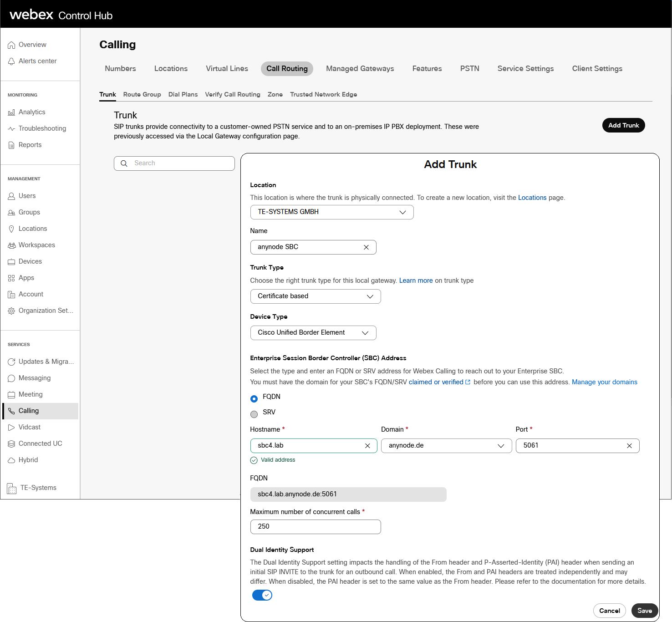
Task: Click the Hostname input sbc4.lab
Action: pos(314,446)
